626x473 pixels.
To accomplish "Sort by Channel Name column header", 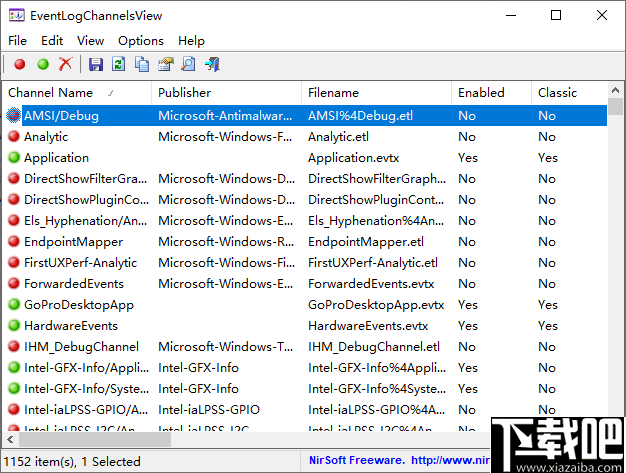I will [x=77, y=93].
